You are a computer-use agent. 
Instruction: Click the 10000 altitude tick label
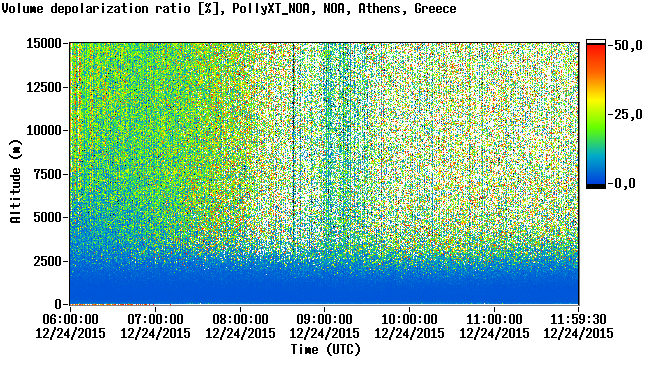(44, 130)
